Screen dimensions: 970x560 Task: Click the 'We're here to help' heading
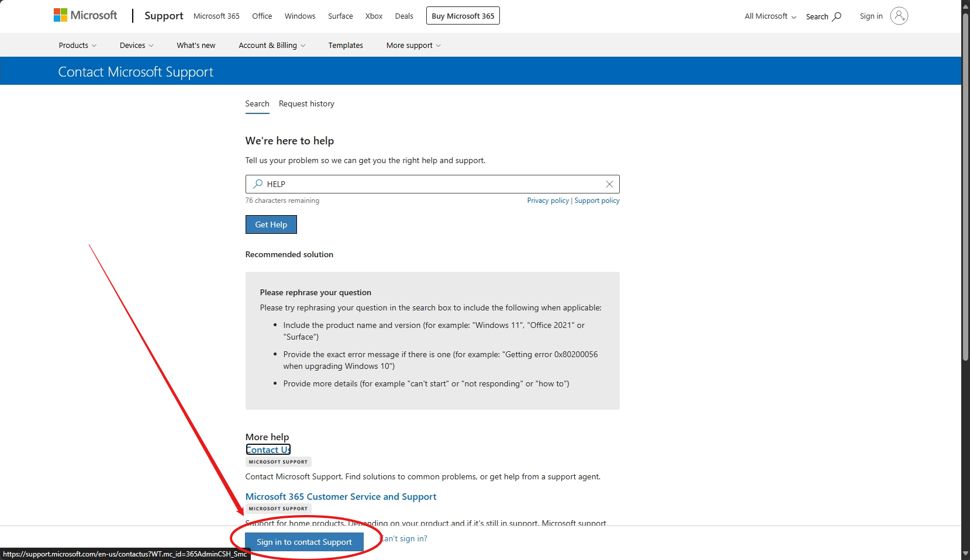point(290,141)
